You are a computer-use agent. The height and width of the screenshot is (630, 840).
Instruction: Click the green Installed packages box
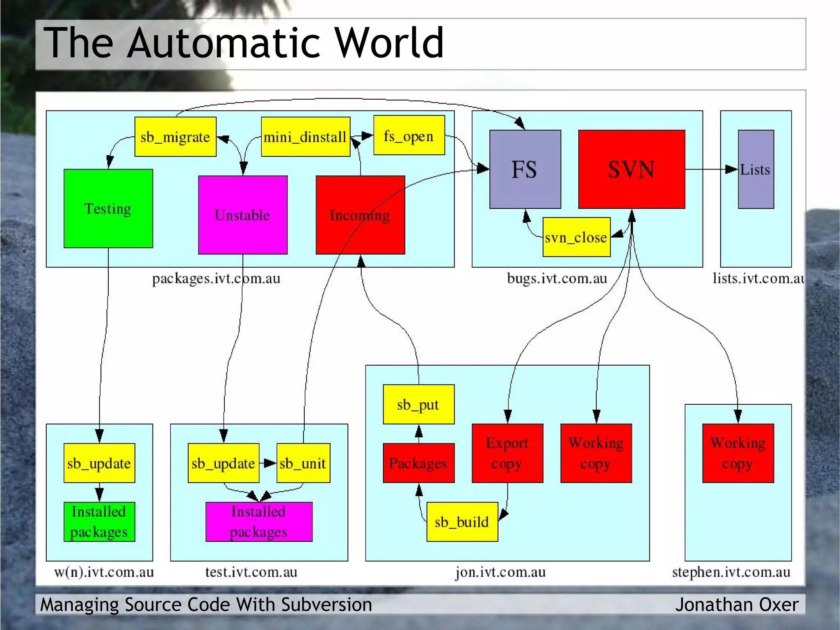pyautogui.click(x=99, y=522)
